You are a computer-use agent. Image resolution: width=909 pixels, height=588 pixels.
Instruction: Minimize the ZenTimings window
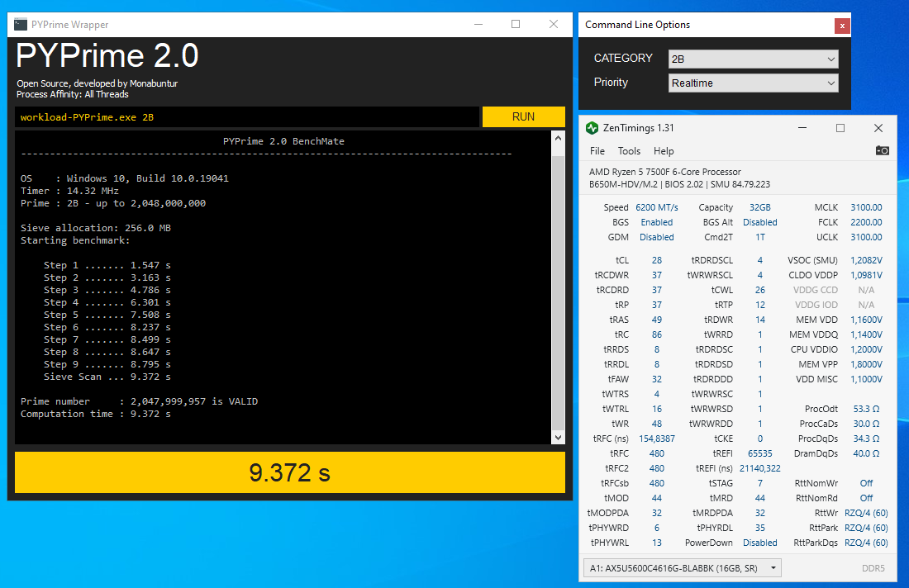(802, 128)
